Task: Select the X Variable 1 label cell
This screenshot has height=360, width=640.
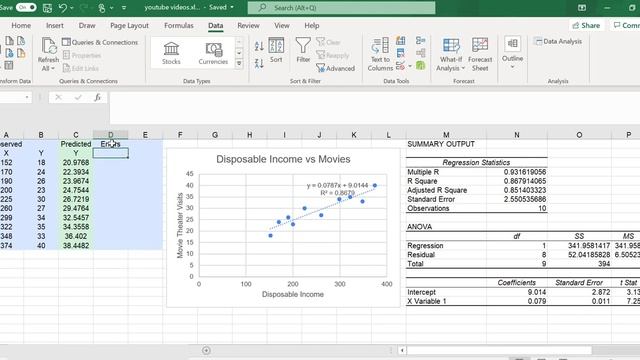Action: coord(446,301)
